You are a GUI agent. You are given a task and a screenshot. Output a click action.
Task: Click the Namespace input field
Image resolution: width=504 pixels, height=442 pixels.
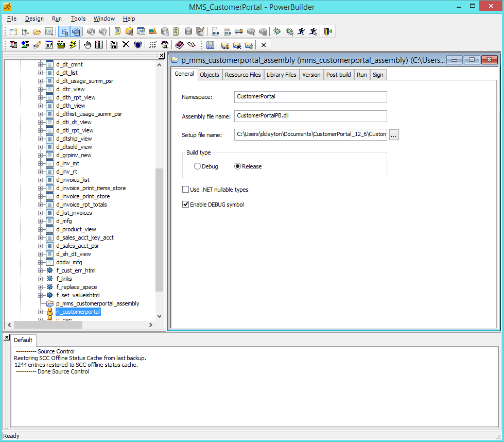(x=310, y=97)
